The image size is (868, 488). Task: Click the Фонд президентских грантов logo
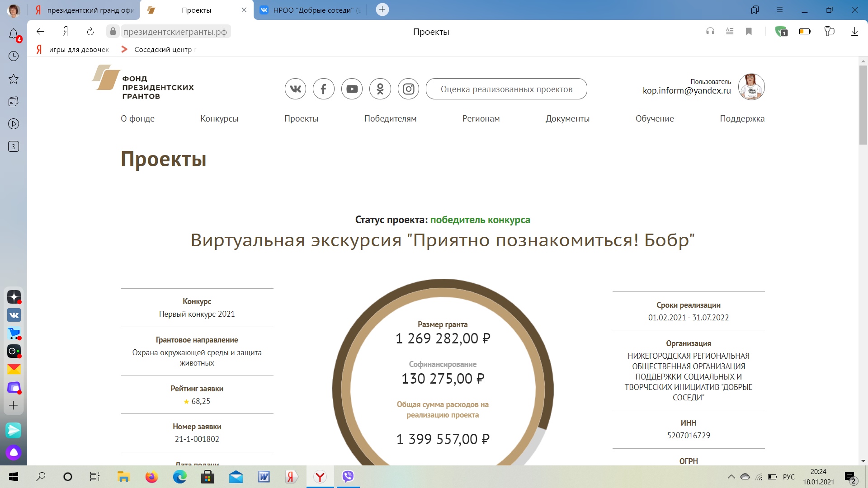[143, 82]
